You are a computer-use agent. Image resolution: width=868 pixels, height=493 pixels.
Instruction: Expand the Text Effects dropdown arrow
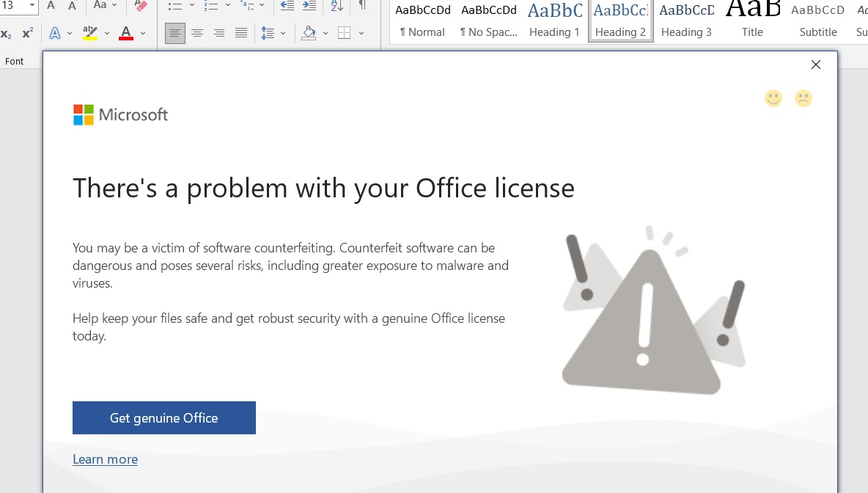(x=70, y=33)
